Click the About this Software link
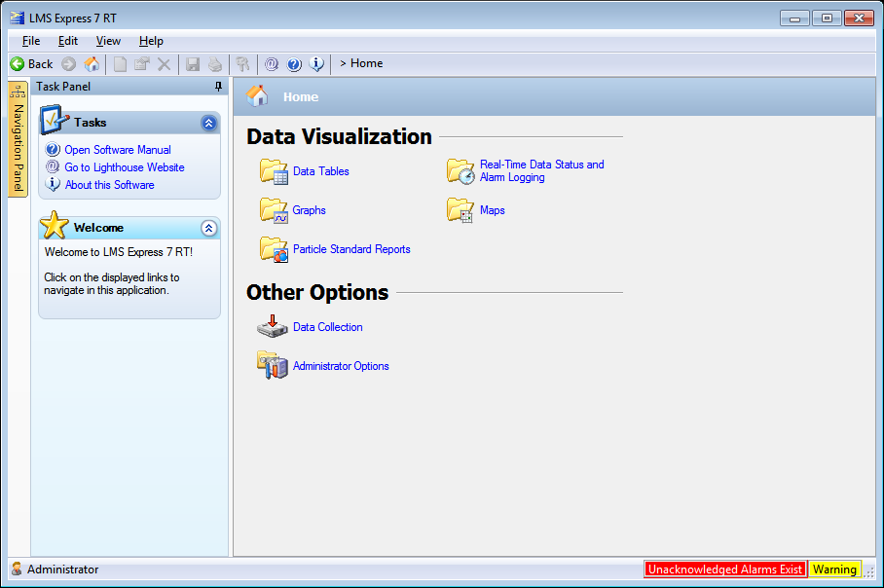Screen dimensions: 884x588 tap(109, 185)
